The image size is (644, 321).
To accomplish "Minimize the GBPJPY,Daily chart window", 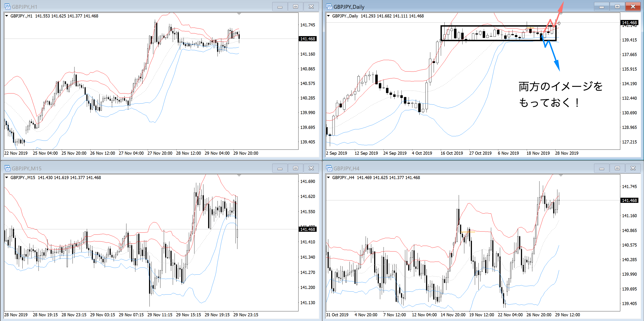I will click(601, 7).
